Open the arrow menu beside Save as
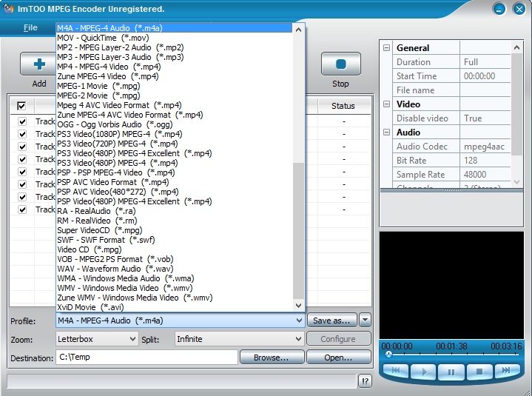This screenshot has height=396, width=532. coord(365,320)
